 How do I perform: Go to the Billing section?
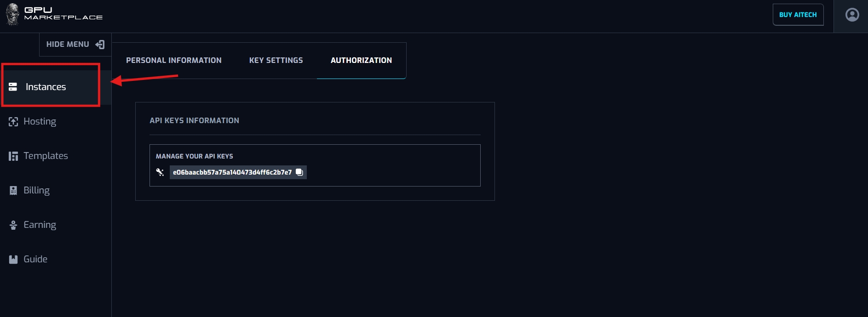point(36,191)
